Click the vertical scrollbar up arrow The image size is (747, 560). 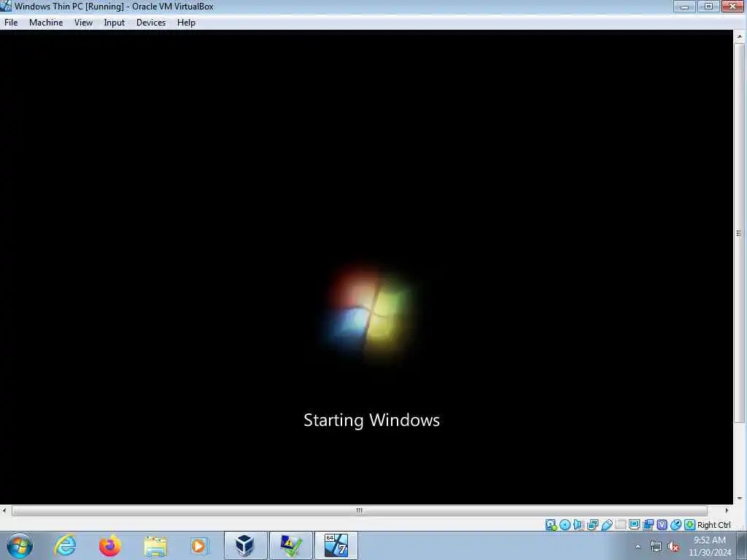(740, 36)
